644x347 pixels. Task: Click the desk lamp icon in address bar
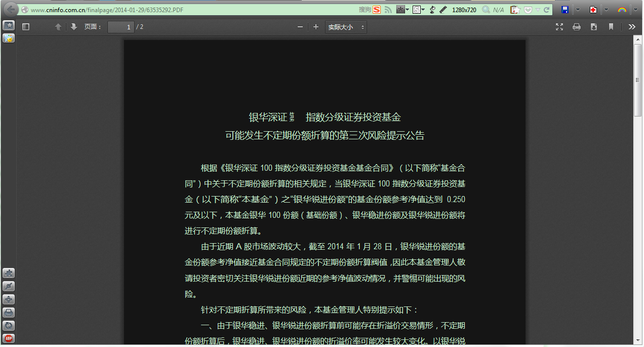pyautogui.click(x=432, y=10)
